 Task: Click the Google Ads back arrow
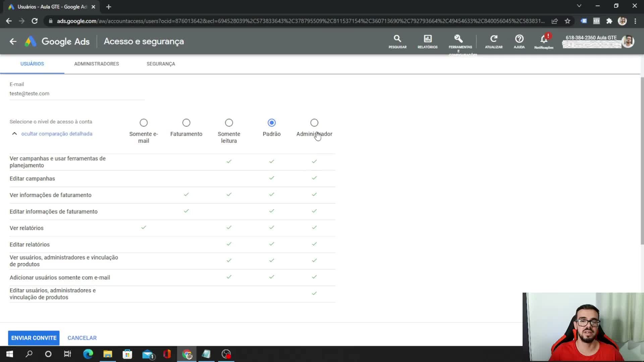tap(13, 42)
